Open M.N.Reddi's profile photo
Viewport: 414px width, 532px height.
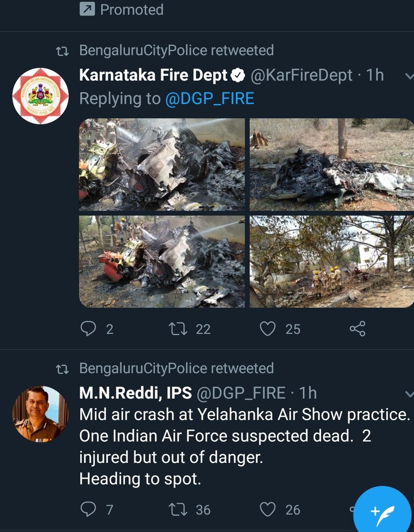pyautogui.click(x=40, y=414)
